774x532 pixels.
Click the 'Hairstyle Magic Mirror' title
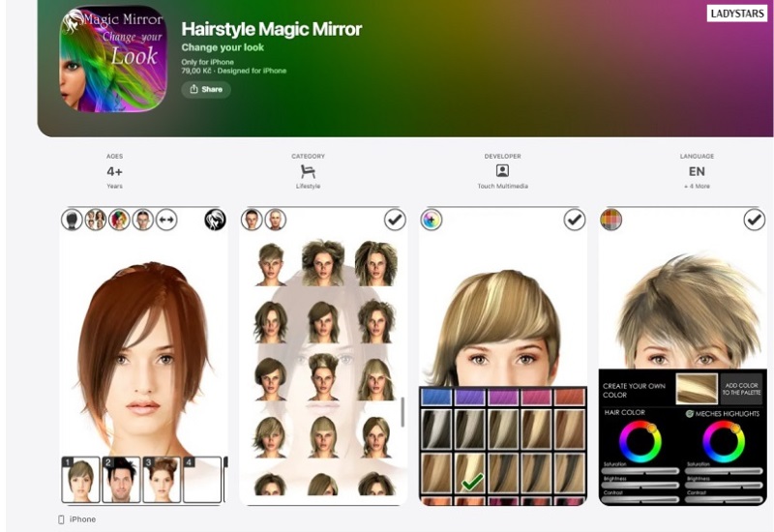coord(272,29)
